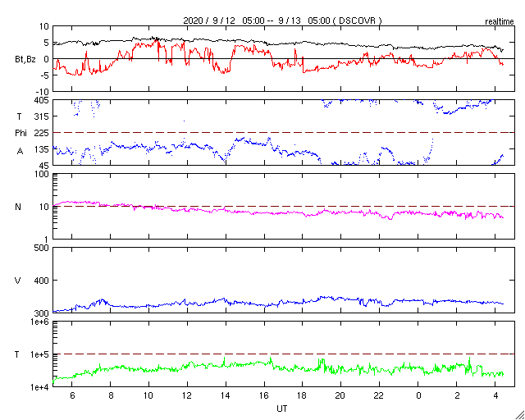525x420 pixels.
Task: Click the 'realtime' label
Action: 500,22
